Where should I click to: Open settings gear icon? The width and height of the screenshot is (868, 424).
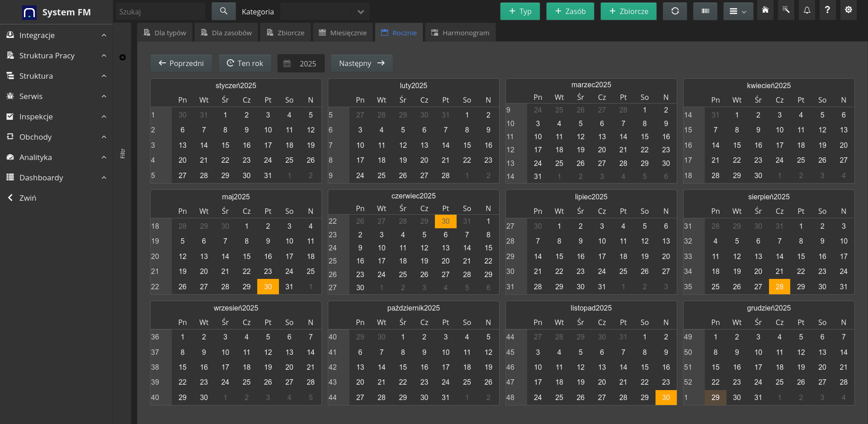[848, 10]
